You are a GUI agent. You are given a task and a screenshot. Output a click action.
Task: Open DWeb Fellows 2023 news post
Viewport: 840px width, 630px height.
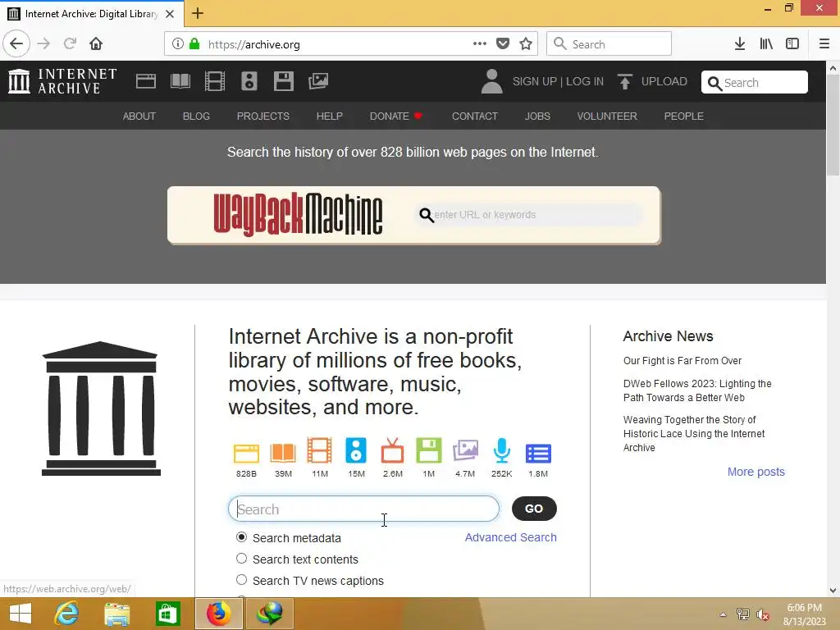[x=697, y=390]
